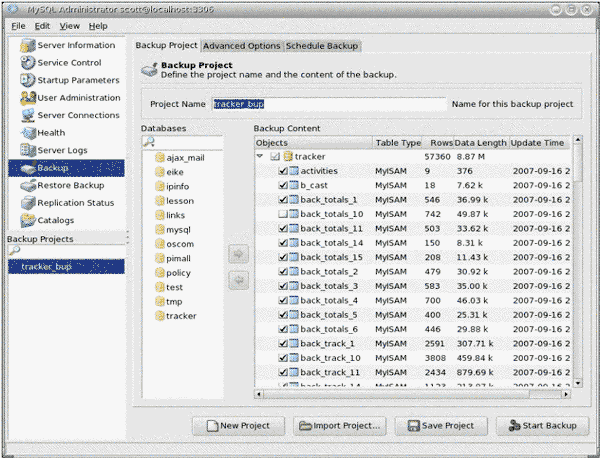Select the Health monitor icon
Image resolution: width=600 pixels, height=458 pixels.
[28, 133]
